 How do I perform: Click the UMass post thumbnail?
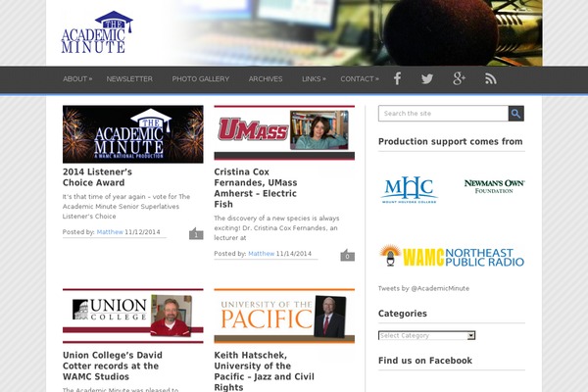284,133
